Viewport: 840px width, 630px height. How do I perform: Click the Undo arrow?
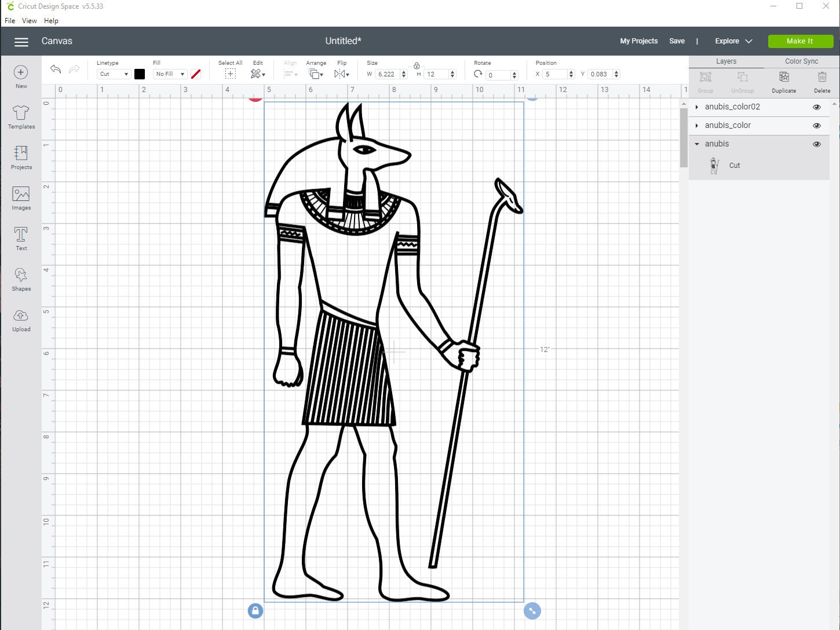click(x=56, y=69)
